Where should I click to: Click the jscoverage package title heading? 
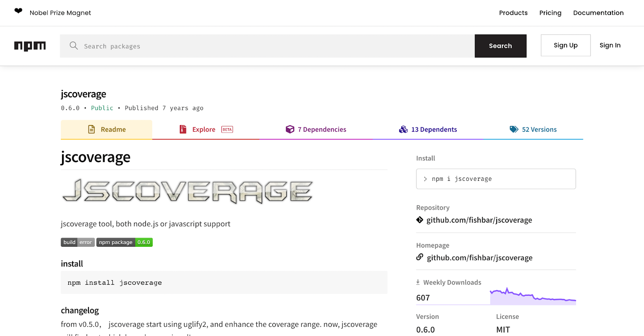coord(83,94)
